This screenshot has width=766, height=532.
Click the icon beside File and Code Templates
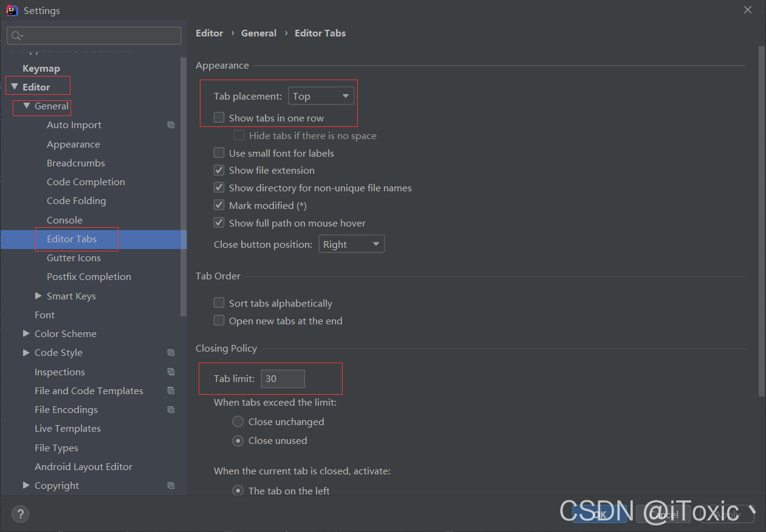click(171, 390)
